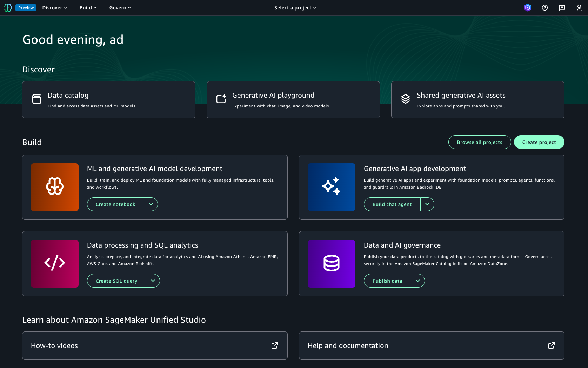Open the user profile icon
This screenshot has width=588, height=368.
pos(579,8)
